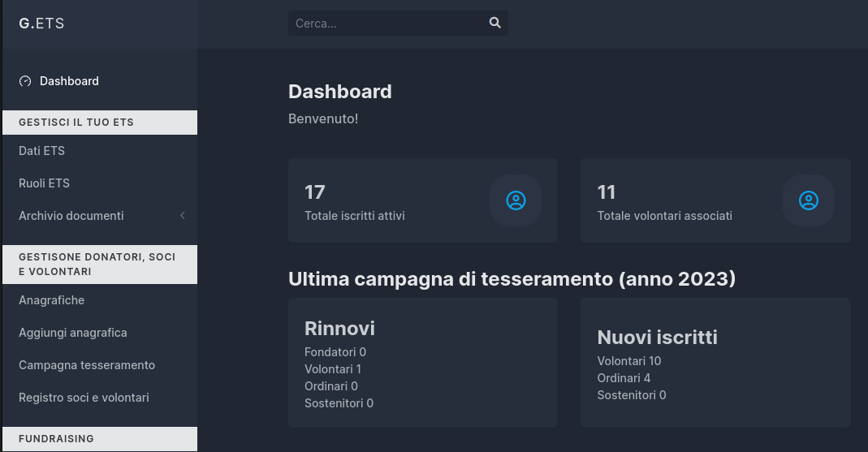The image size is (868, 452).
Task: Expand the Archivio documenti chevron
Action: [x=183, y=216]
